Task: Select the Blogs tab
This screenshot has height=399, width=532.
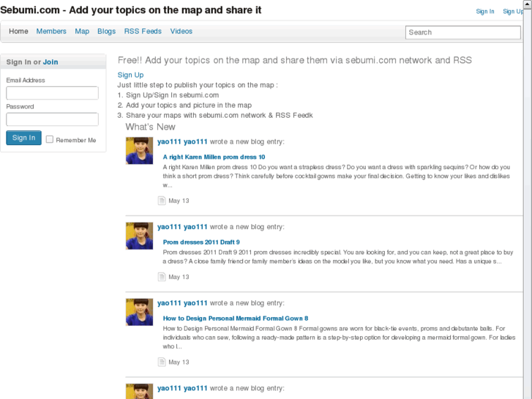Action: (x=107, y=31)
